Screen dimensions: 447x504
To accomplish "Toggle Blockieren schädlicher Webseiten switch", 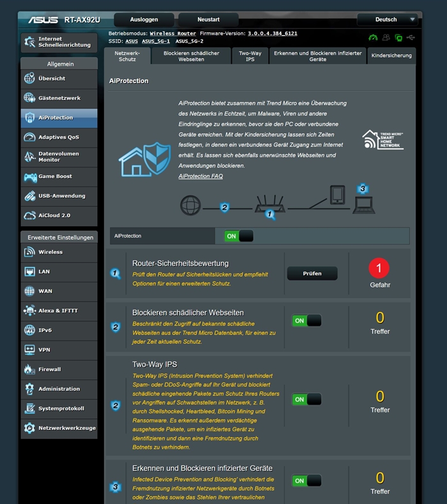I will tap(307, 321).
